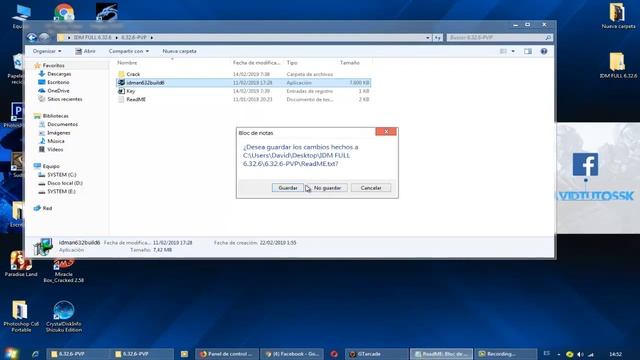
Task: Switch to the Recording taskbar window
Action: 506,354
